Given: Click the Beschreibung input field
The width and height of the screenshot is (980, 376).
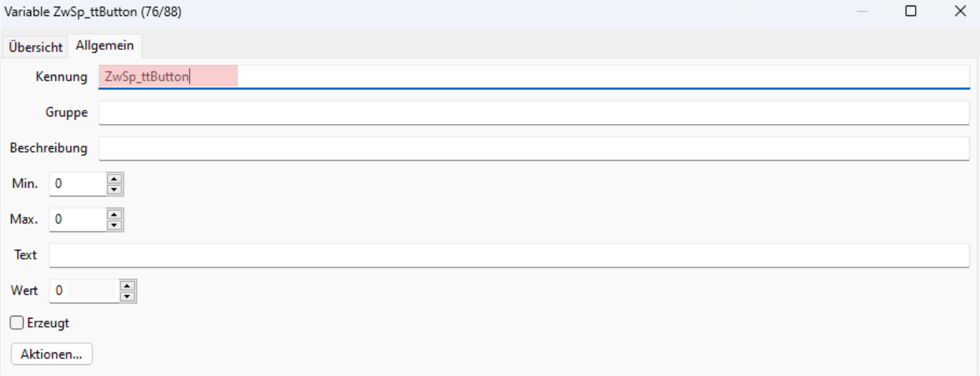Looking at the screenshot, I should (533, 148).
